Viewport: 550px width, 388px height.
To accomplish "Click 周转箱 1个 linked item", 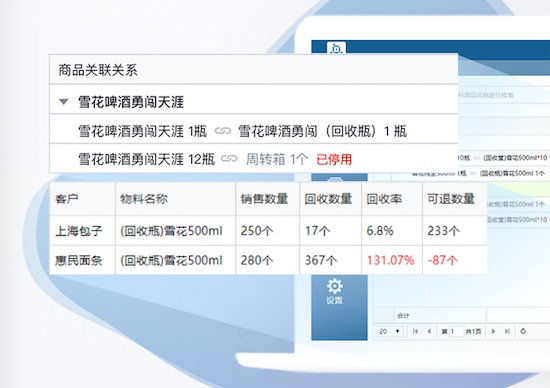I will click(277, 159).
